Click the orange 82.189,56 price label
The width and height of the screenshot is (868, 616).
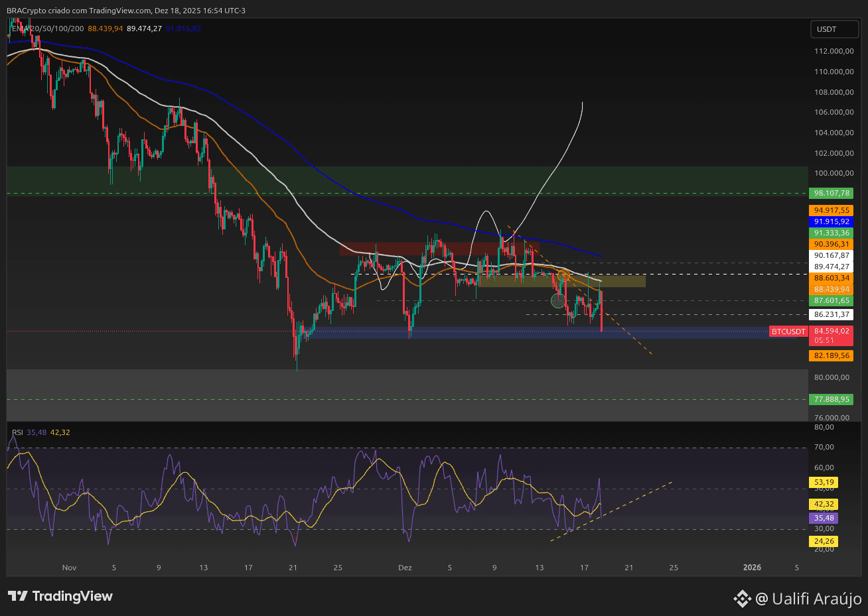pyautogui.click(x=832, y=355)
